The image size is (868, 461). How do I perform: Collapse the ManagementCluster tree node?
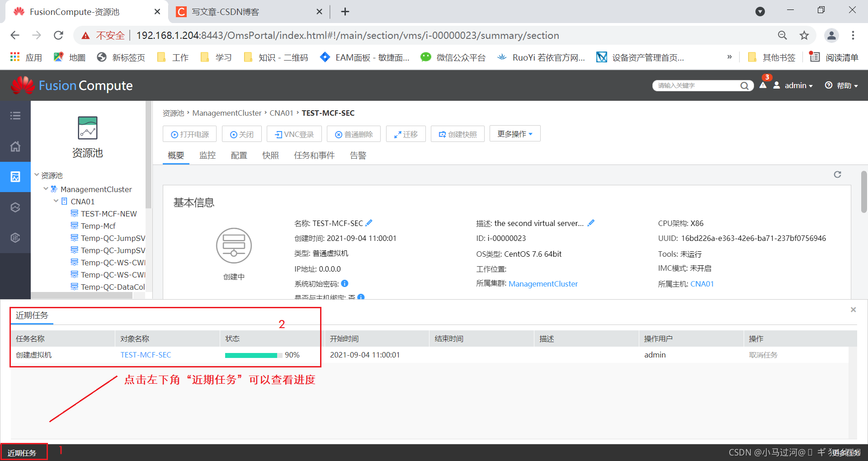pos(45,189)
